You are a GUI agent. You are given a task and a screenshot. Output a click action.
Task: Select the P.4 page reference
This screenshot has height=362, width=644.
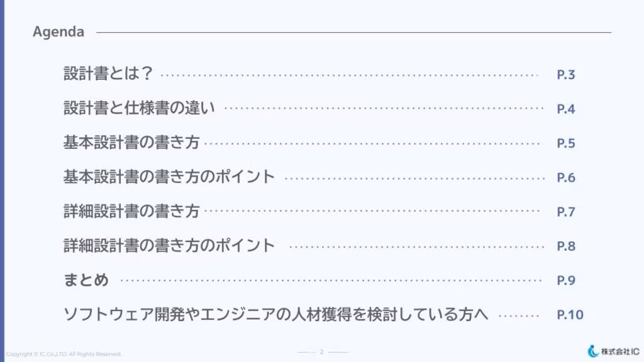point(566,109)
